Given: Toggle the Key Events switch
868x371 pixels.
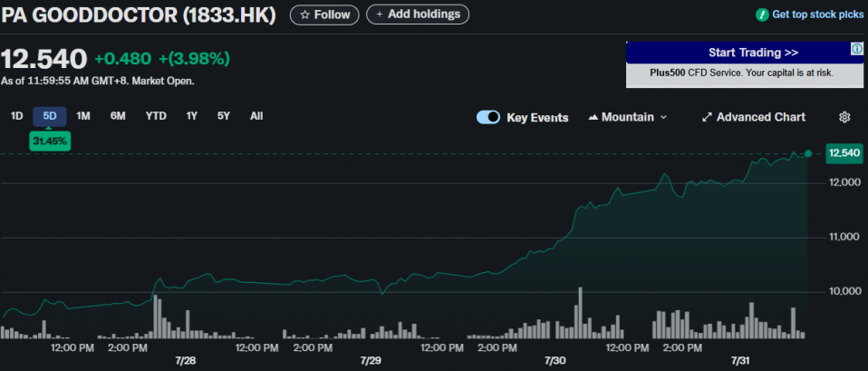Looking at the screenshot, I should tap(488, 117).
